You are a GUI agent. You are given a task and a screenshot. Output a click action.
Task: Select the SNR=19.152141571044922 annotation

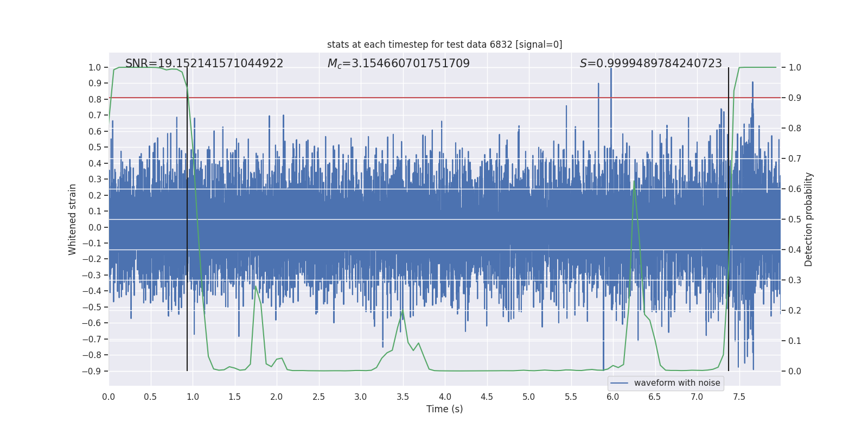(x=205, y=63)
